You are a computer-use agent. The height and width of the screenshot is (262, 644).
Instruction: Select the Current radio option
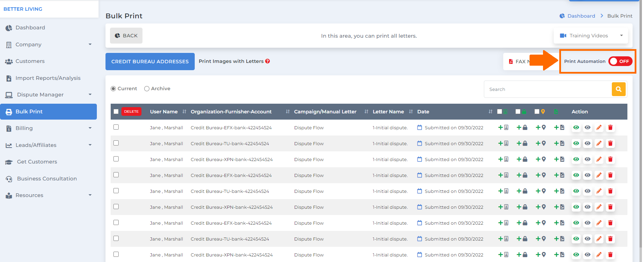[x=113, y=89]
